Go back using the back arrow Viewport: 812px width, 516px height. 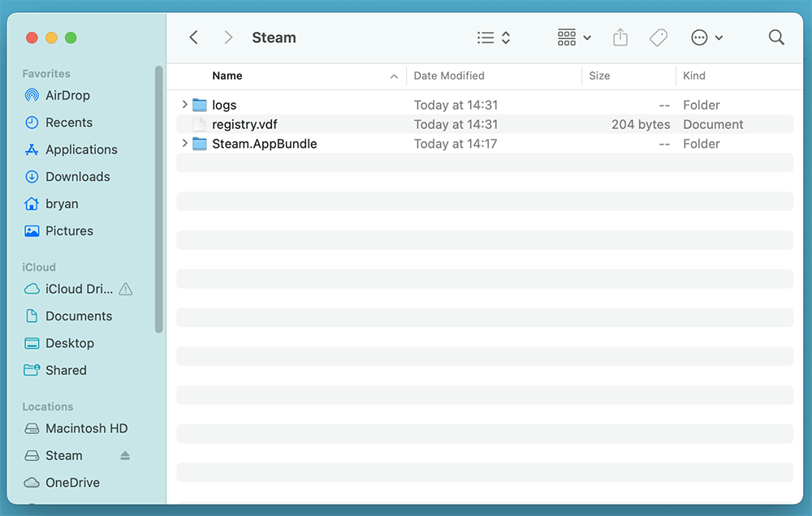pyautogui.click(x=193, y=37)
